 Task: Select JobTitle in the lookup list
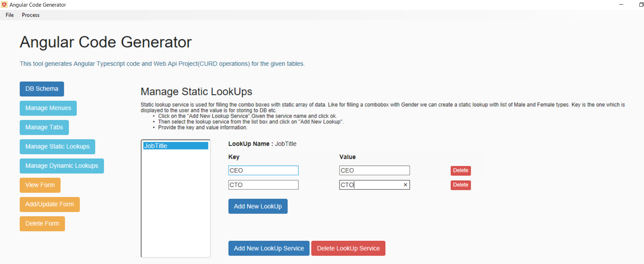[175, 146]
